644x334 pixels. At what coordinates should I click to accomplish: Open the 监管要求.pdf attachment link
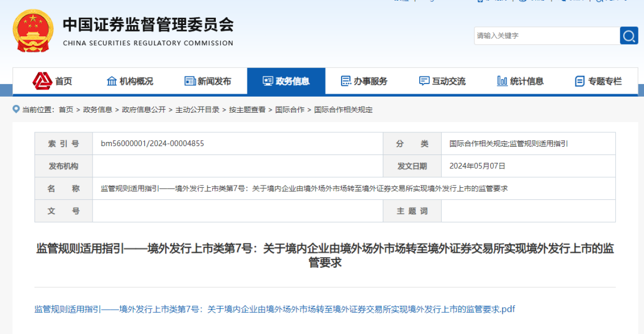point(275,310)
